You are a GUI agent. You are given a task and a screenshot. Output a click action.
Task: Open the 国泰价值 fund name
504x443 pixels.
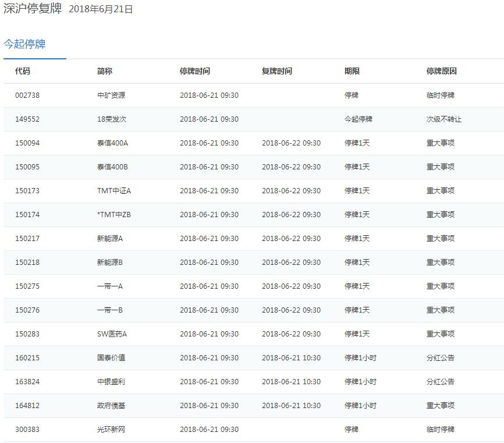click(x=111, y=358)
